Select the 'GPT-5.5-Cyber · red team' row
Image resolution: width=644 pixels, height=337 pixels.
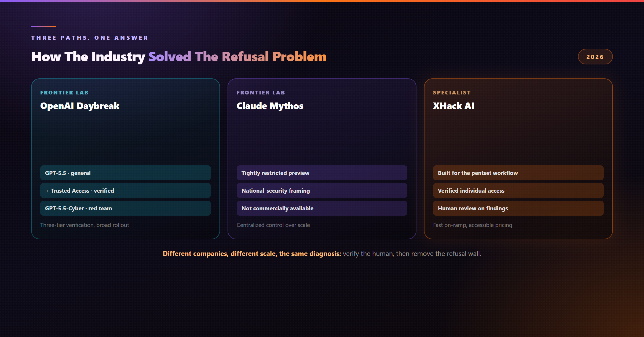click(x=125, y=208)
